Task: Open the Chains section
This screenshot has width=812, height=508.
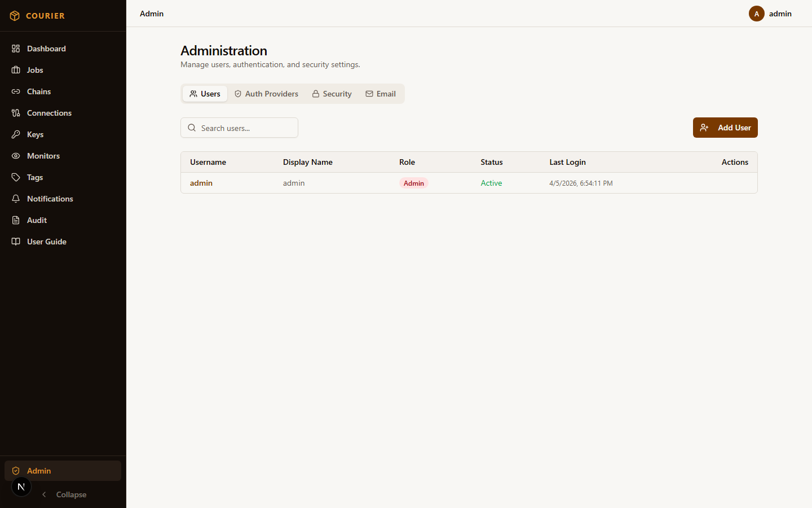Action: [16, 91]
